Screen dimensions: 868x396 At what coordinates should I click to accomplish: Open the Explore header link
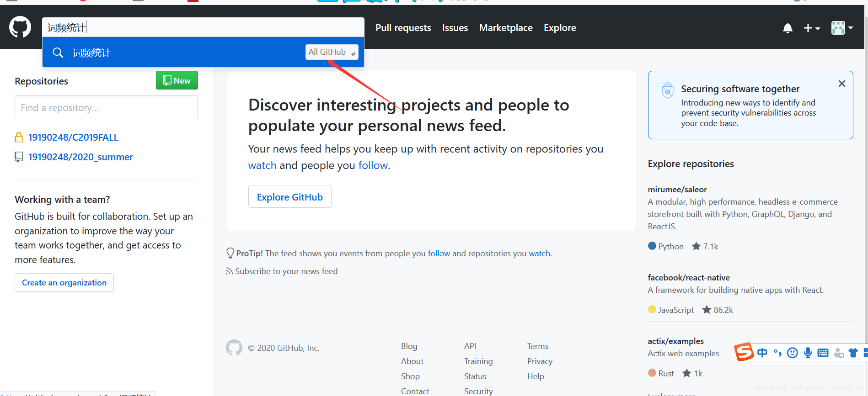[560, 28]
